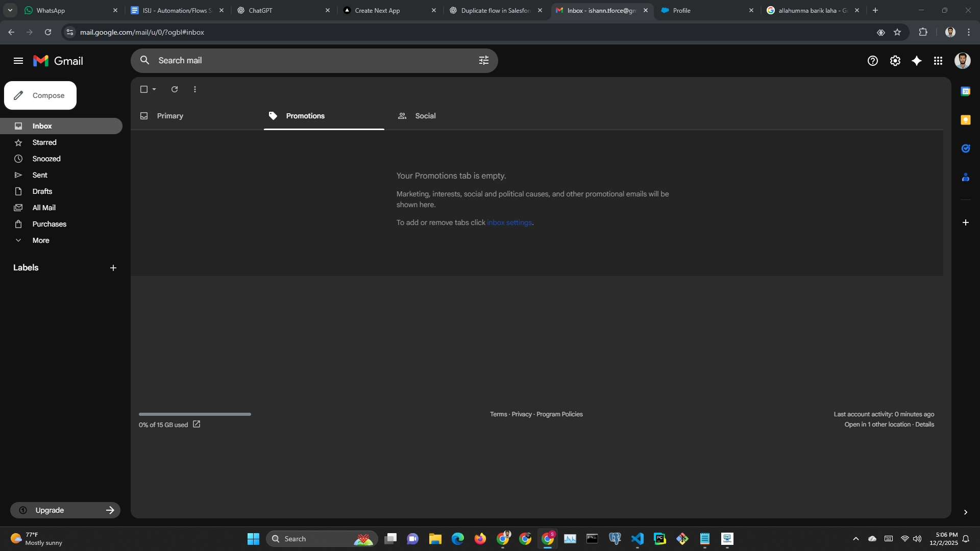Toggle the select-all checkbox

144,89
